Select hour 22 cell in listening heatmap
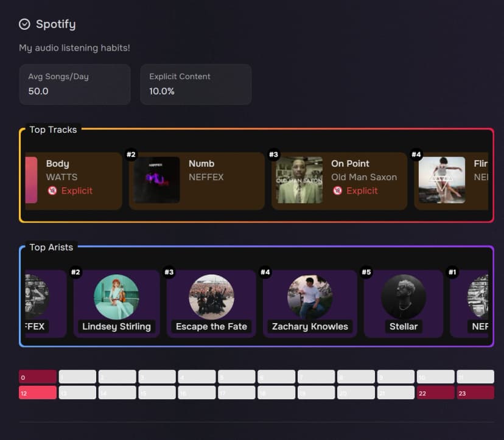Image resolution: width=504 pixels, height=440 pixels. (x=435, y=393)
